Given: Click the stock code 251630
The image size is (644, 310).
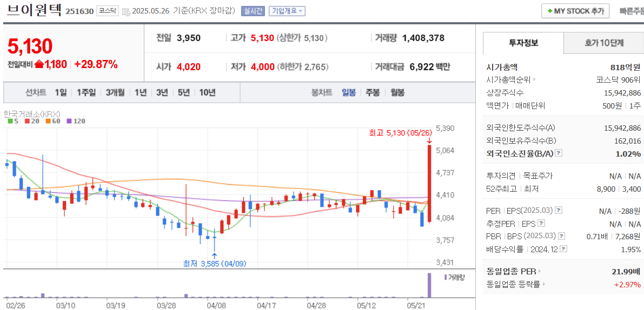Looking at the screenshot, I should coord(79,11).
